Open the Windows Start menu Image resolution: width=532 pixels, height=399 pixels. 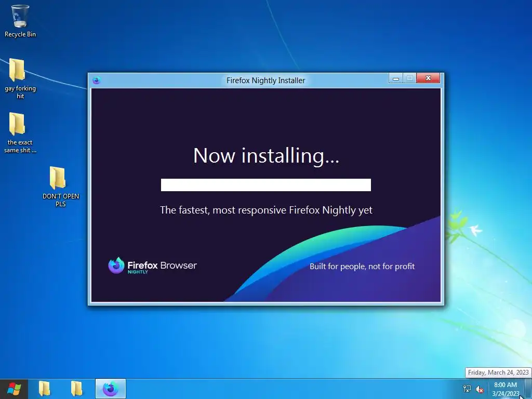pyautogui.click(x=14, y=389)
